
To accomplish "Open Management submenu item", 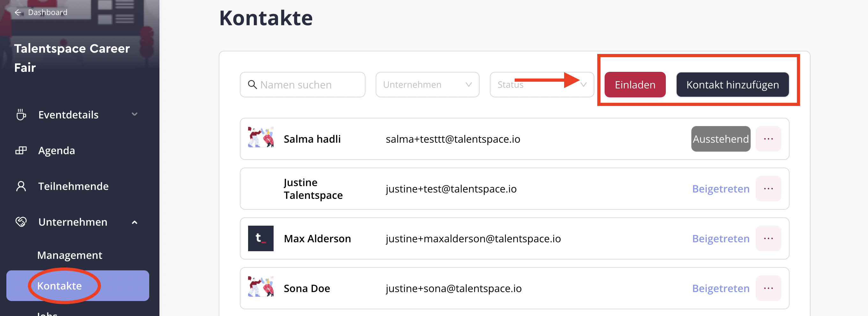I will tap(70, 255).
